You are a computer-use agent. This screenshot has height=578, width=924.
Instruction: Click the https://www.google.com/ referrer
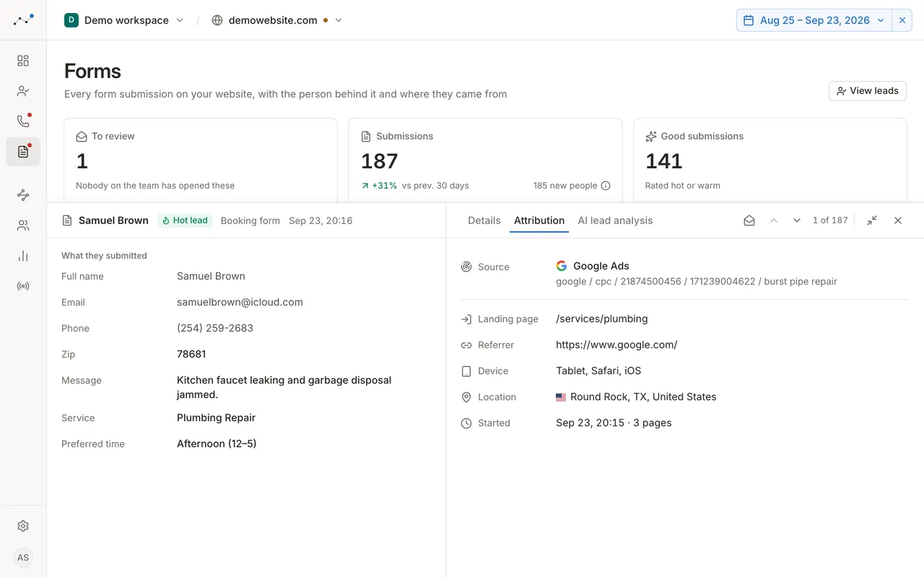pos(616,345)
